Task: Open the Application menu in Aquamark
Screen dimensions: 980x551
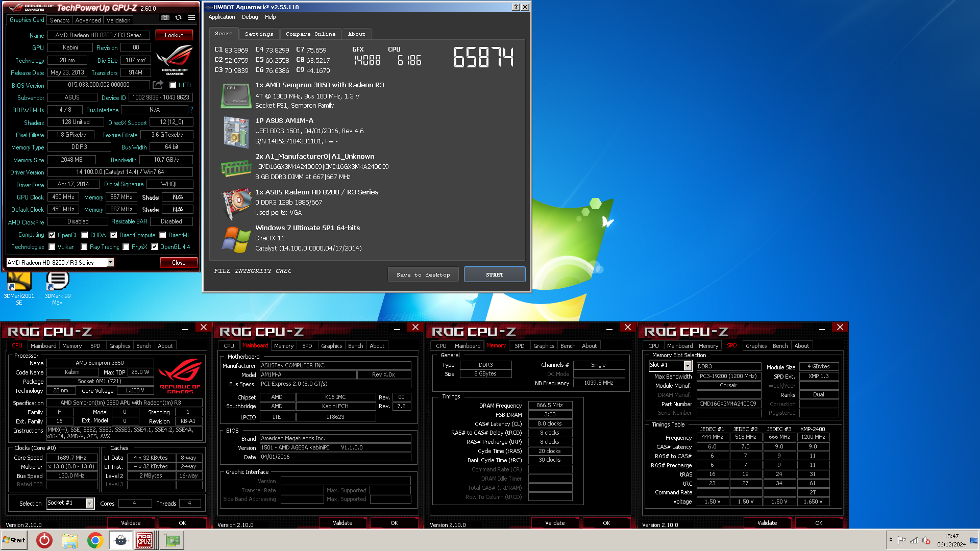Action: coord(222,17)
